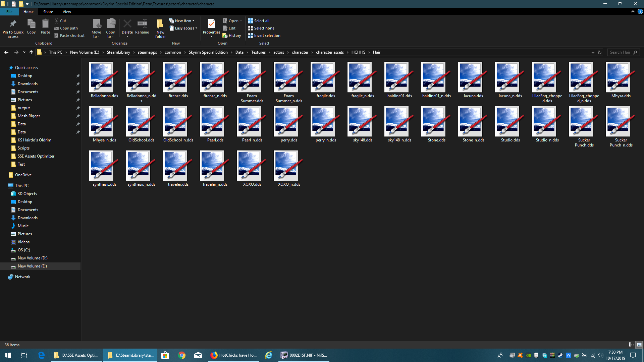Viewport: 644px width, 362px height.
Task: Switch to the View ribbon tab
Action: 67,12
